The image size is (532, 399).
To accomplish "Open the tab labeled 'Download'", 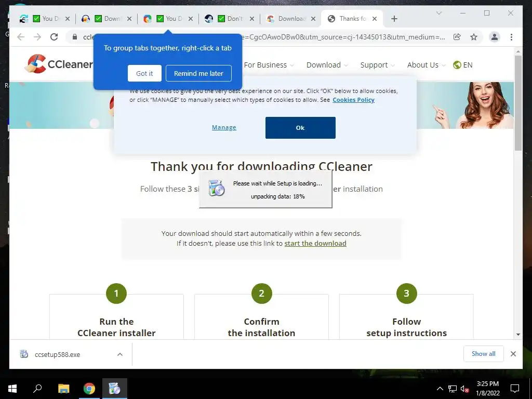I will (291, 19).
